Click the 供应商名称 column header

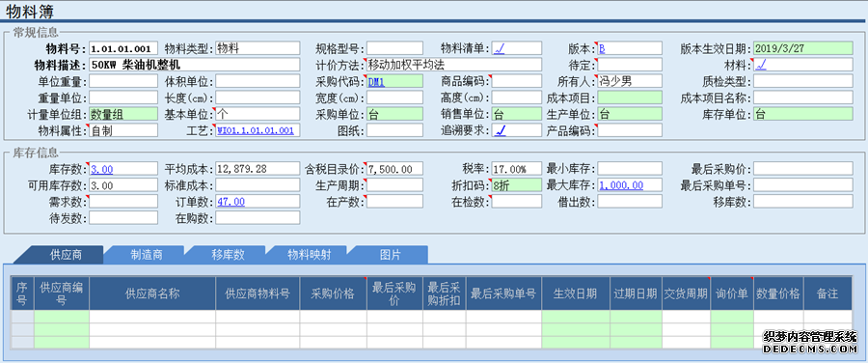click(152, 293)
